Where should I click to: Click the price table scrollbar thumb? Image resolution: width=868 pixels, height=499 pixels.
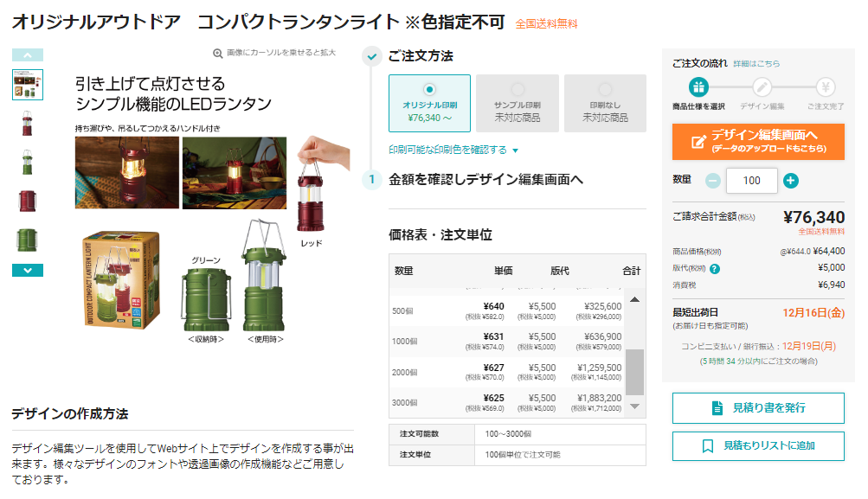click(635, 371)
